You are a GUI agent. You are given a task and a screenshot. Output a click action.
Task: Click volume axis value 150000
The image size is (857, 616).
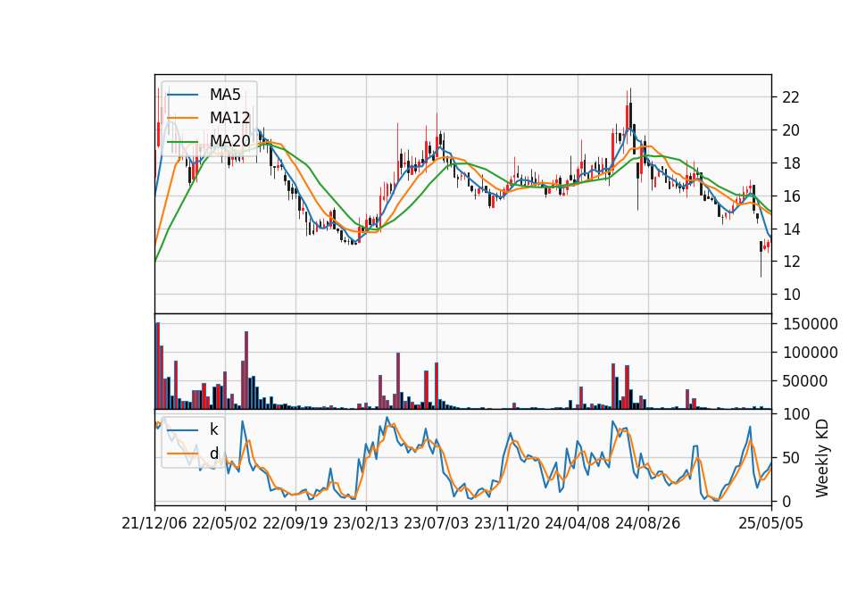[x=811, y=324]
